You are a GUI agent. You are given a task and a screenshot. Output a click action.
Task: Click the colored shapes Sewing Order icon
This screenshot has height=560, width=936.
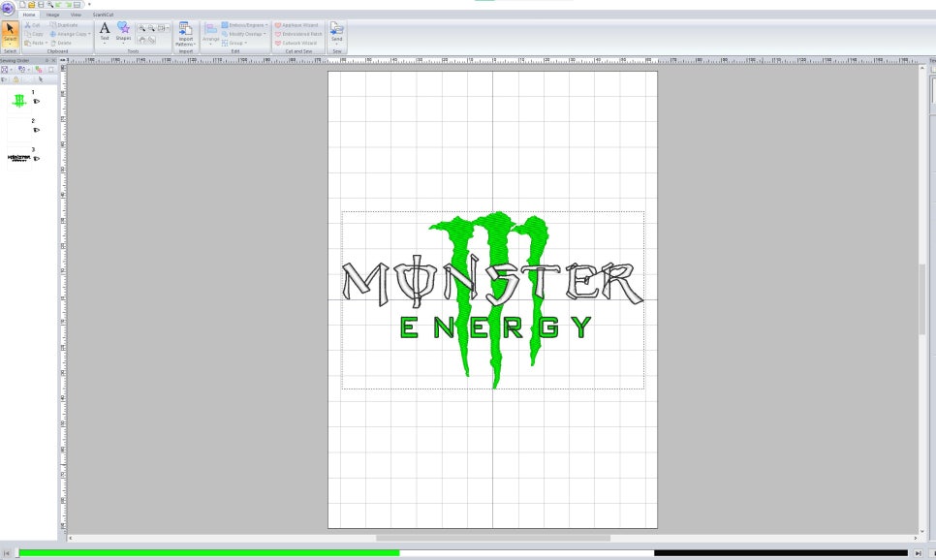click(39, 70)
